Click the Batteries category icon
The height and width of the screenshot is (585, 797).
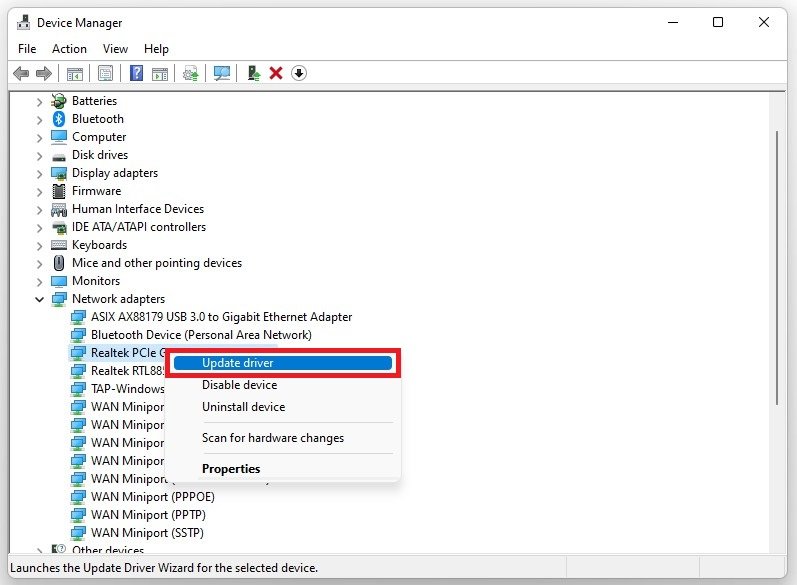(x=59, y=101)
